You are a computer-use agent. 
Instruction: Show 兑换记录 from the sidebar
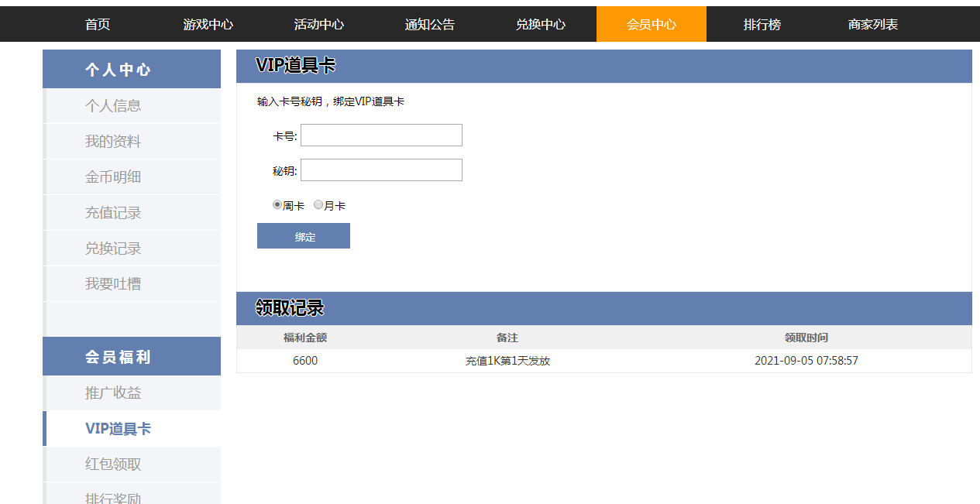113,249
